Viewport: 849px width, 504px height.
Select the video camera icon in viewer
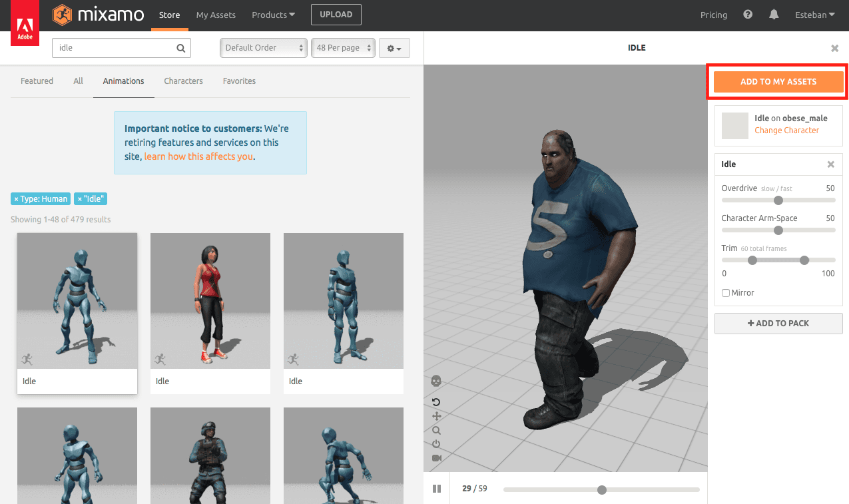click(x=435, y=458)
